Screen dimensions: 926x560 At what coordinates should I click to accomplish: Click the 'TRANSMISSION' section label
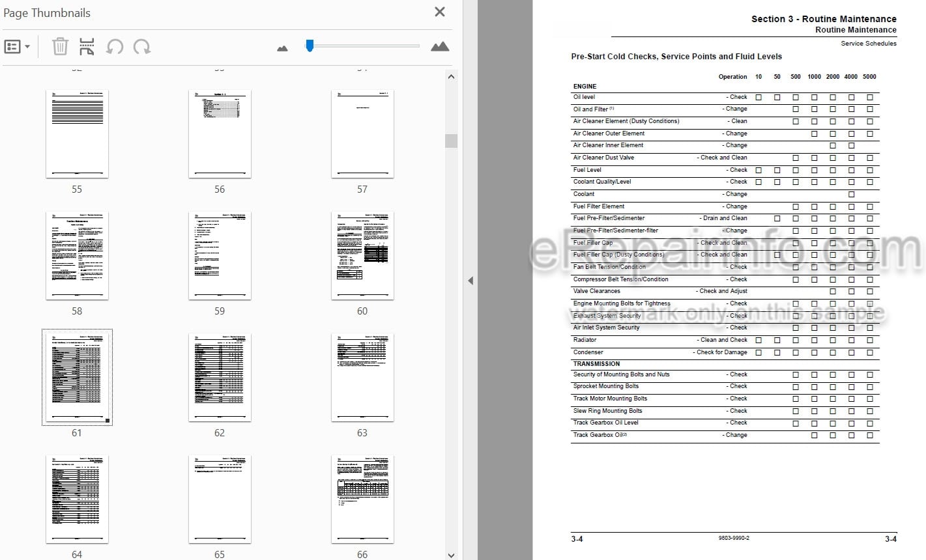click(x=596, y=364)
